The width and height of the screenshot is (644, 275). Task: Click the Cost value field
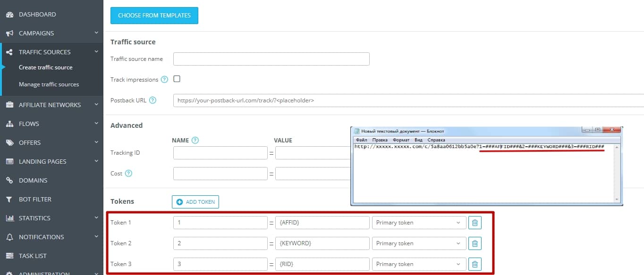click(x=313, y=174)
